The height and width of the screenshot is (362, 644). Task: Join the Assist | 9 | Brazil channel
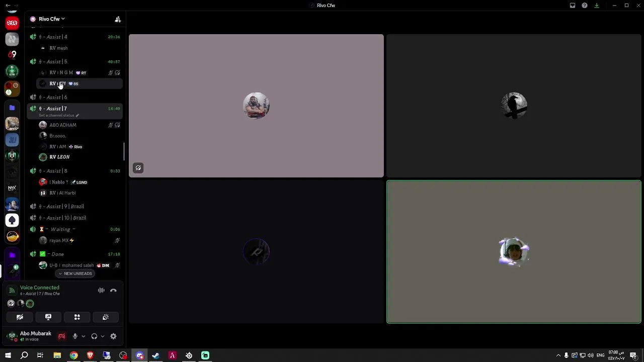(74, 206)
